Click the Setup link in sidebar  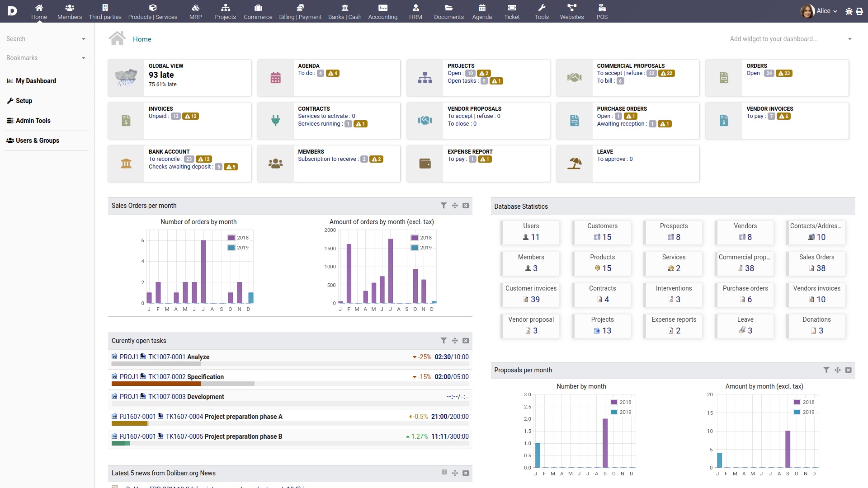(23, 100)
